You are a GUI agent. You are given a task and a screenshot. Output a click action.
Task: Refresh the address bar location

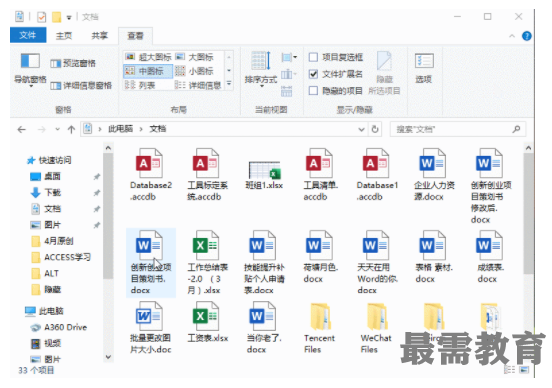[375, 129]
